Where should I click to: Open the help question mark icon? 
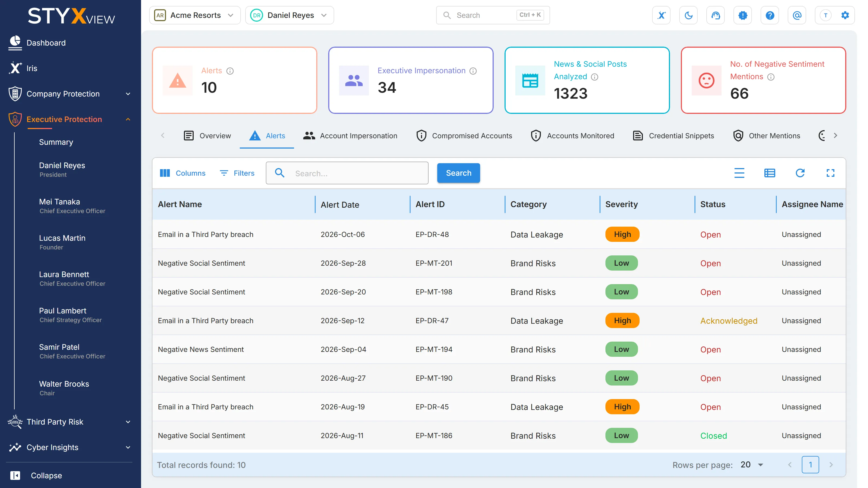(x=770, y=15)
